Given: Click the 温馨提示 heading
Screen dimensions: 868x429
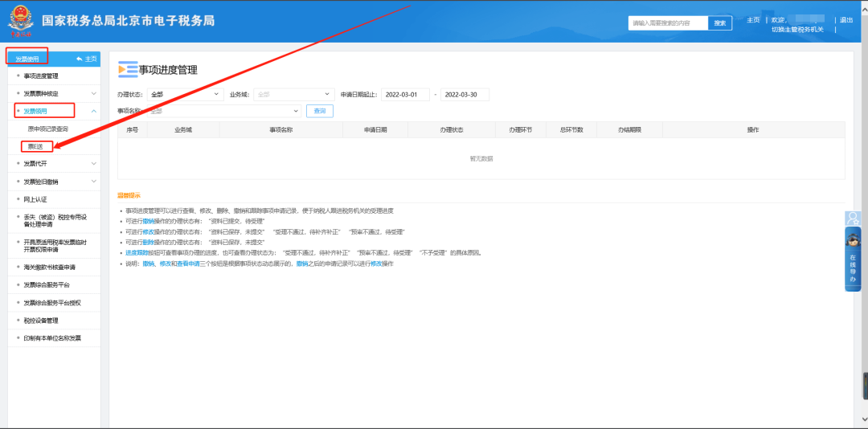Looking at the screenshot, I should [129, 195].
